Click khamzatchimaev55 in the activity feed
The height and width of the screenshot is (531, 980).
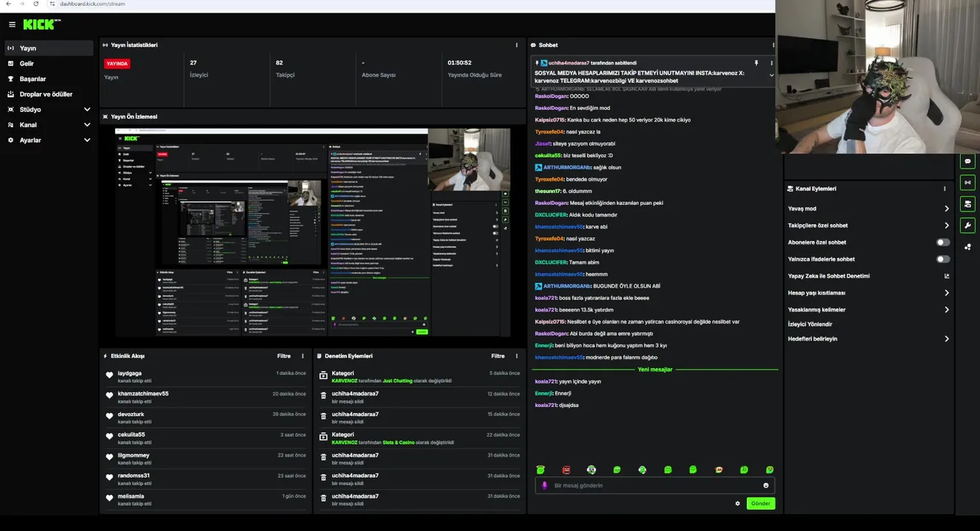[x=143, y=394]
